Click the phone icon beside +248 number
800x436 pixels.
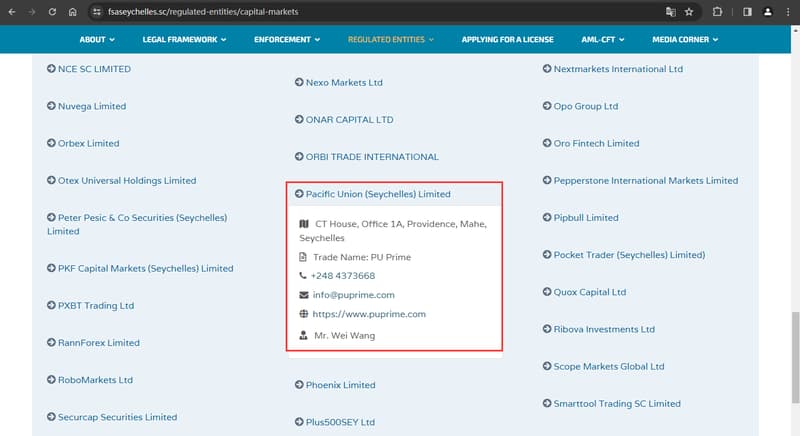[x=303, y=276]
